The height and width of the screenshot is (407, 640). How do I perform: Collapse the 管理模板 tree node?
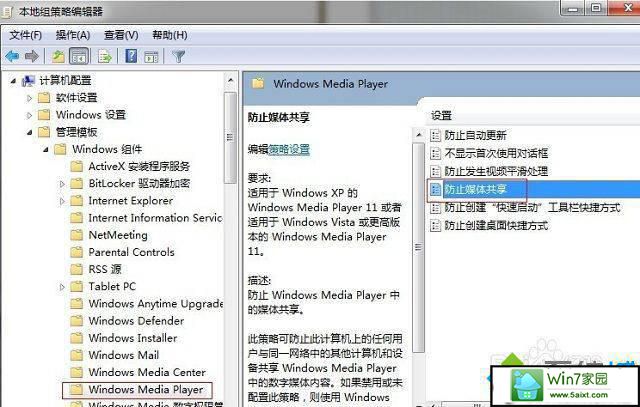29,132
